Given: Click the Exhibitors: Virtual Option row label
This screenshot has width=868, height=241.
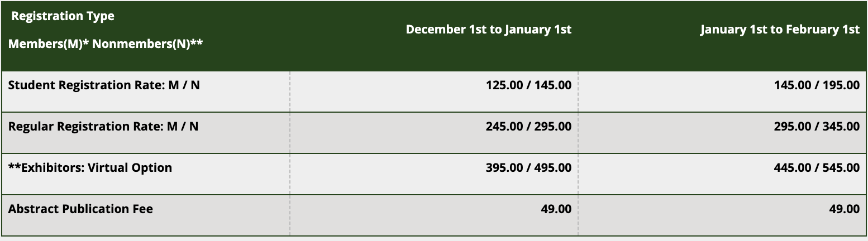Looking at the screenshot, I should (x=90, y=168).
